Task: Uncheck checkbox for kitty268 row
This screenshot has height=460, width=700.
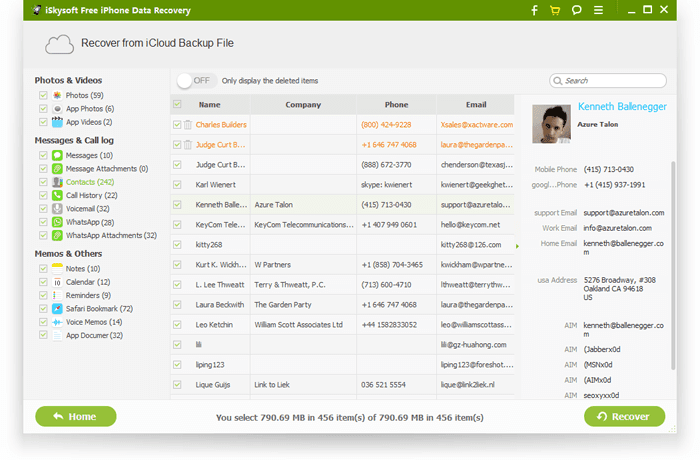Action: click(177, 245)
